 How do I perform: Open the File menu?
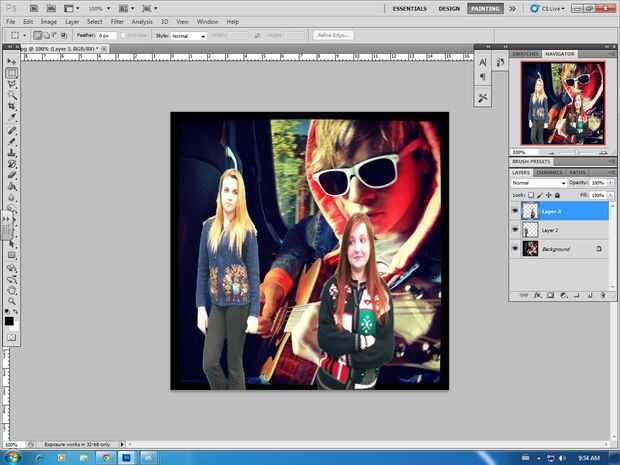pos(11,22)
